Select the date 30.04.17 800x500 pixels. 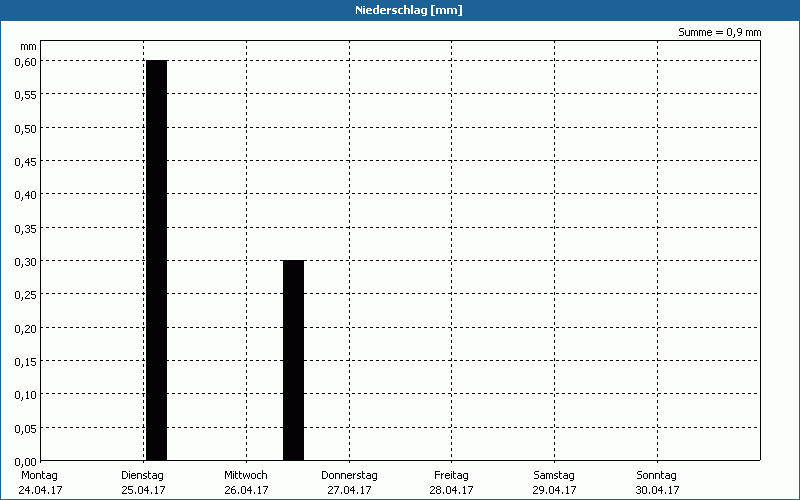pos(657,490)
